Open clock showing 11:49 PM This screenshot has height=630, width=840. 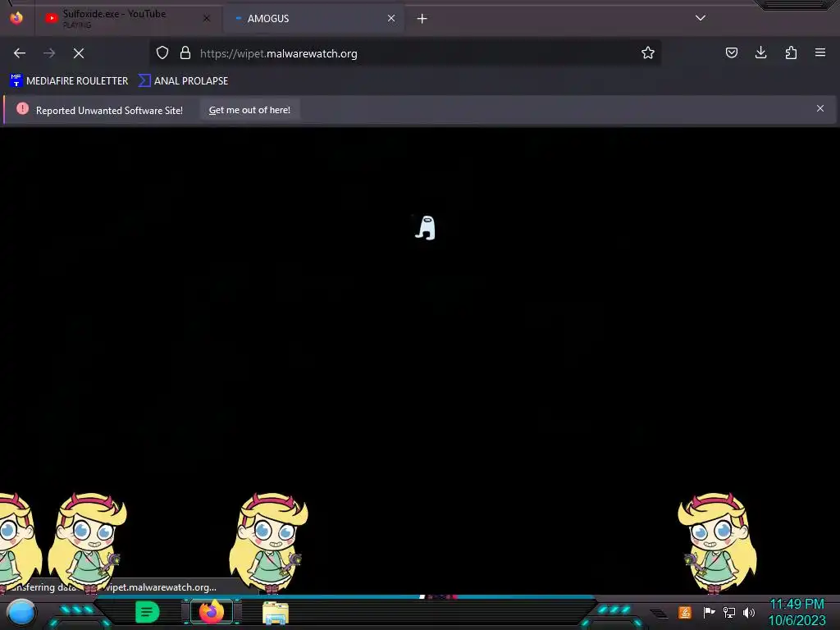[797, 612]
